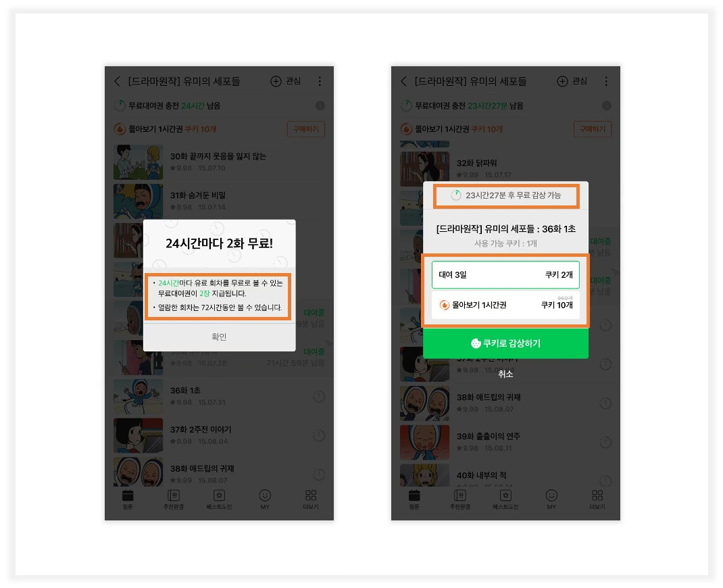Open MY tab in left bottom bar
This screenshot has width=723, height=588.
(265, 499)
